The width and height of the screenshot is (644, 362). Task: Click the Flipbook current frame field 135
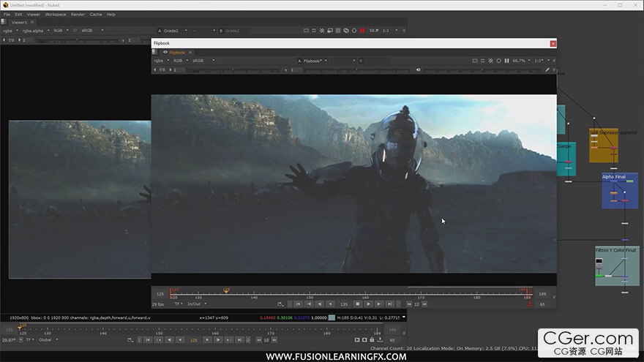click(x=344, y=304)
